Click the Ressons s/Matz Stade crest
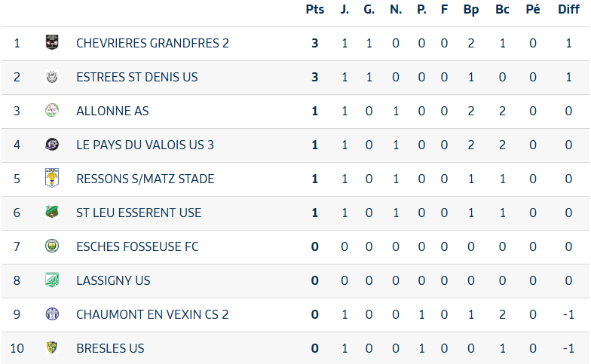Image resolution: width=591 pixels, height=364 pixels. (52, 179)
